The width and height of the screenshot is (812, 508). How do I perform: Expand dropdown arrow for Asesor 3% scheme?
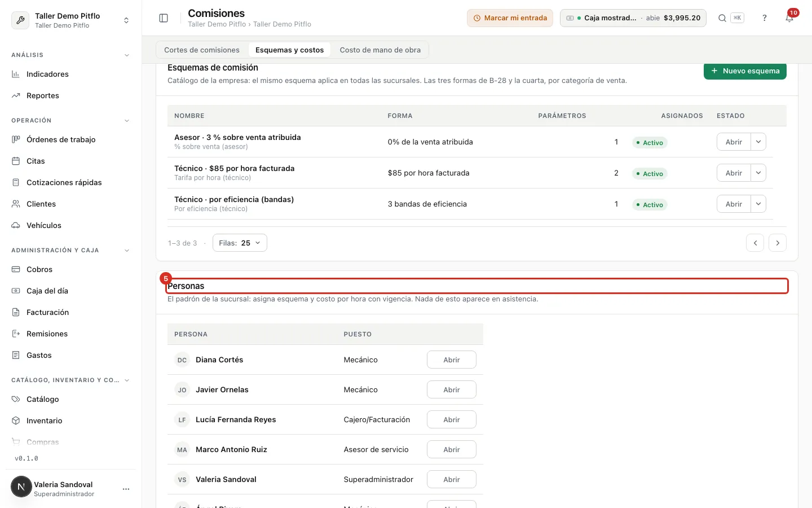point(758,142)
